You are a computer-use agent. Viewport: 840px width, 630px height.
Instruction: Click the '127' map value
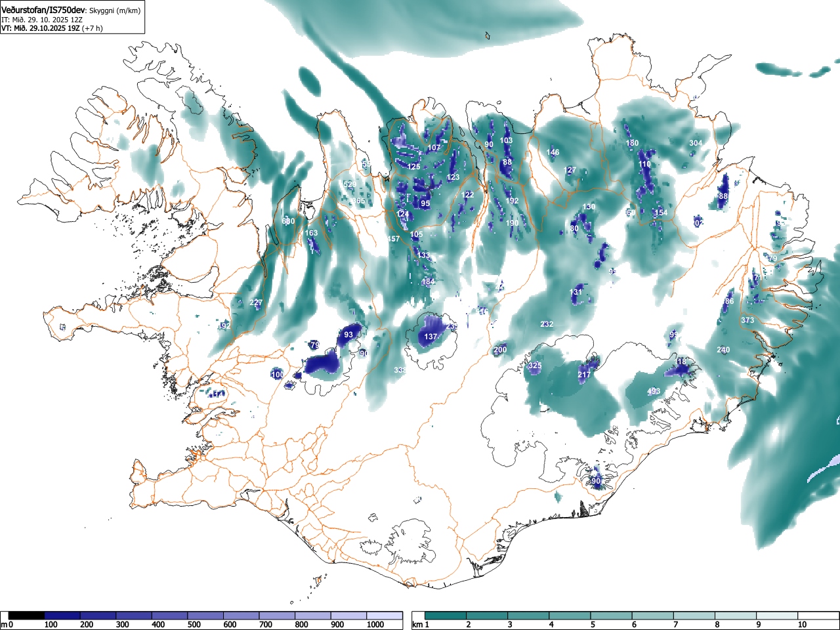[x=570, y=170]
